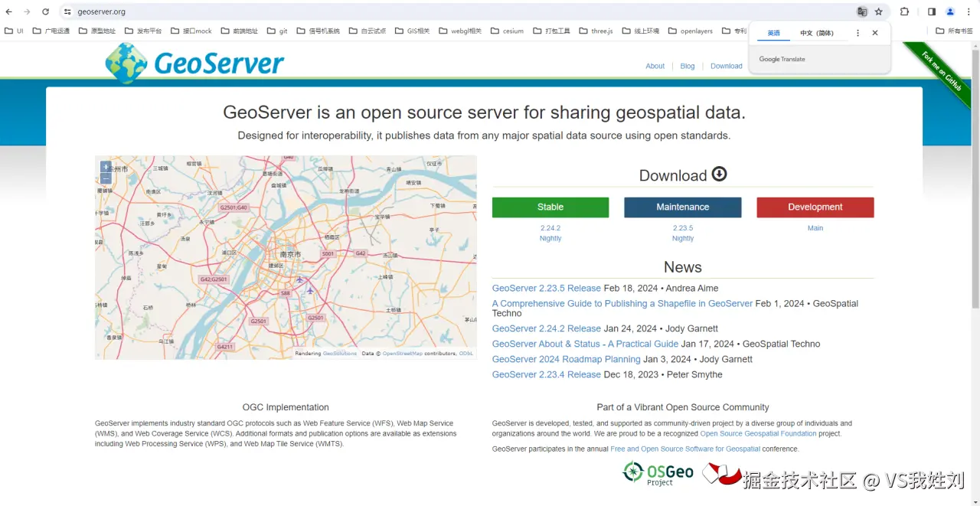Image resolution: width=980 pixels, height=506 pixels.
Task: Click the red Development button
Action: tap(815, 207)
